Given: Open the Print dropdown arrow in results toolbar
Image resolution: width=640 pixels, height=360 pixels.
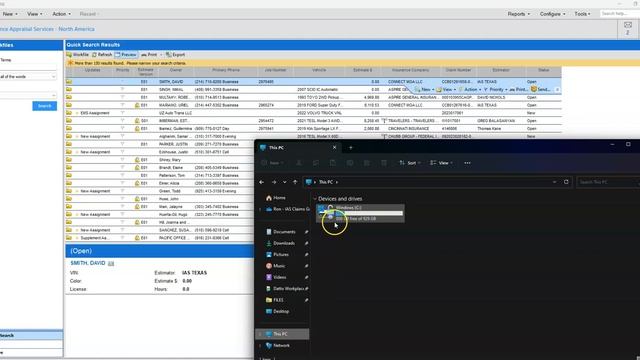Looking at the screenshot, I should 161,54.
